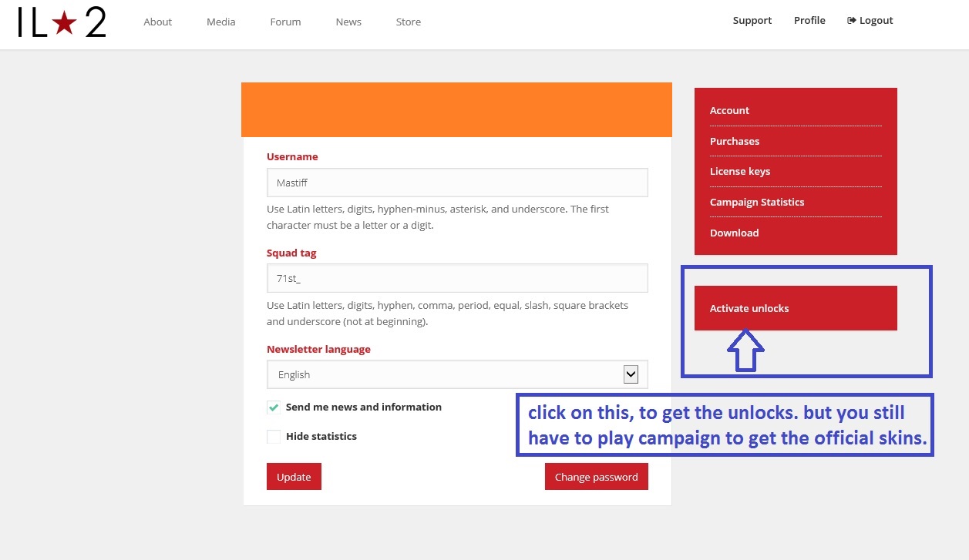Go to Profile in top navigation
Image resolution: width=969 pixels, height=560 pixels.
coord(809,21)
